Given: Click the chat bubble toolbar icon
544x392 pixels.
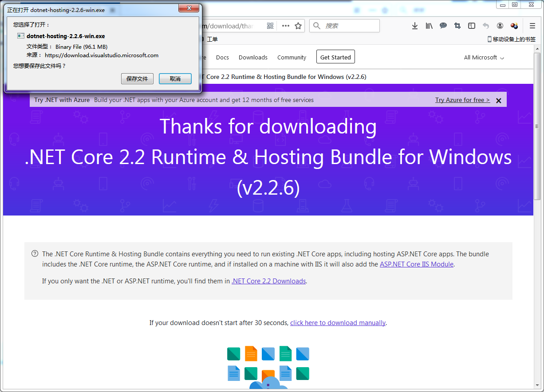Looking at the screenshot, I should tap(443, 26).
